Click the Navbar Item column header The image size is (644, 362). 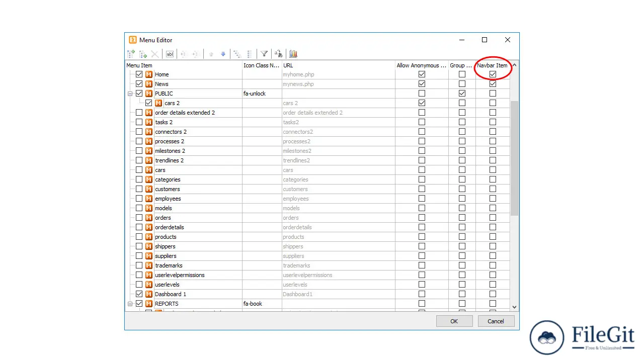click(493, 65)
